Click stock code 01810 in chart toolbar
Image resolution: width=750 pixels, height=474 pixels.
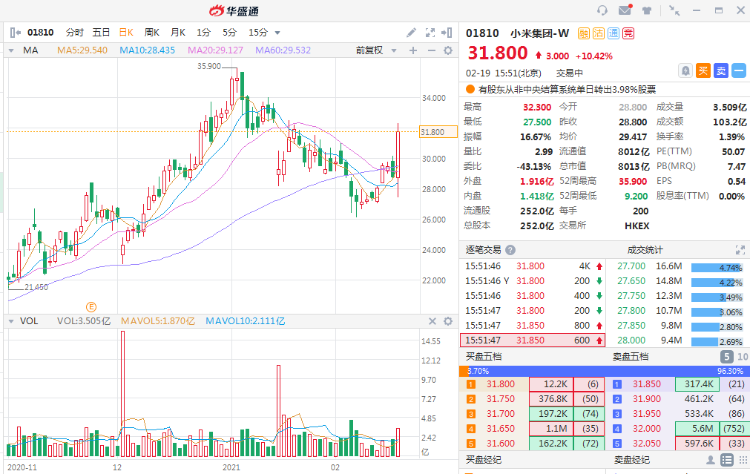(40, 33)
